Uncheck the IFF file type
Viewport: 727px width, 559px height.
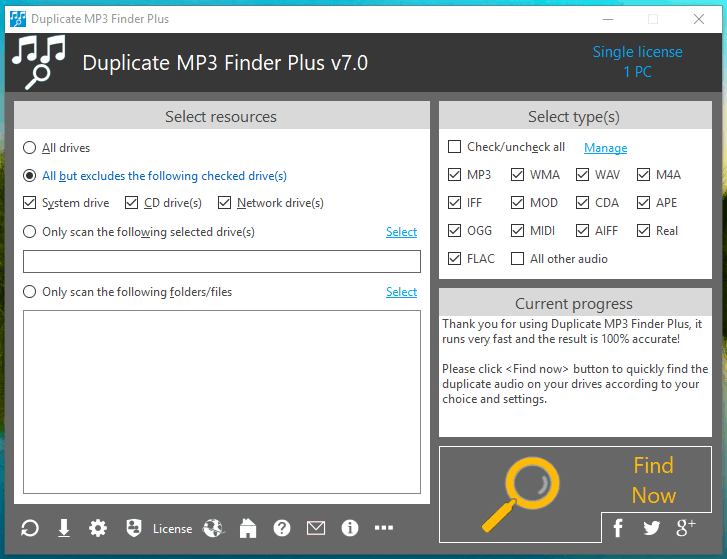click(x=454, y=203)
